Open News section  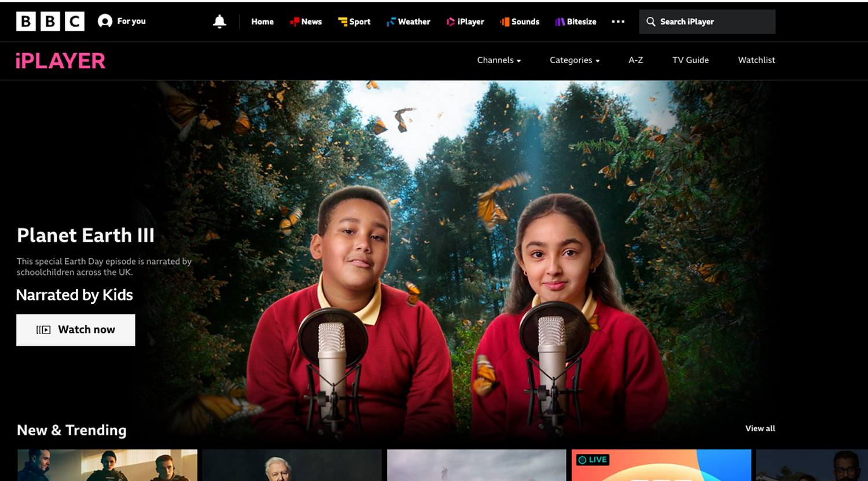[311, 21]
